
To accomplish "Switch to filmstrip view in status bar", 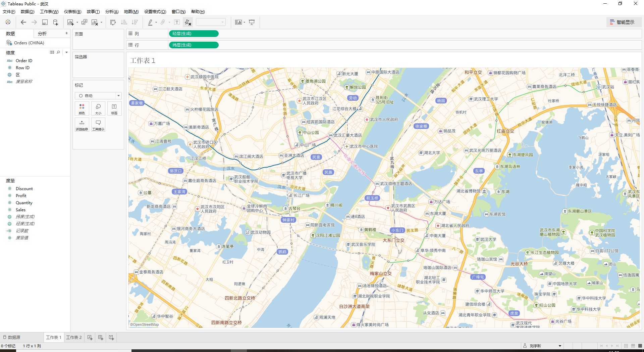I will click(633, 346).
